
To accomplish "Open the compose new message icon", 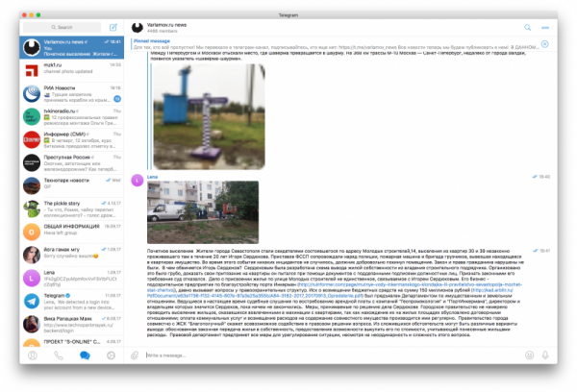I will pos(113,27).
